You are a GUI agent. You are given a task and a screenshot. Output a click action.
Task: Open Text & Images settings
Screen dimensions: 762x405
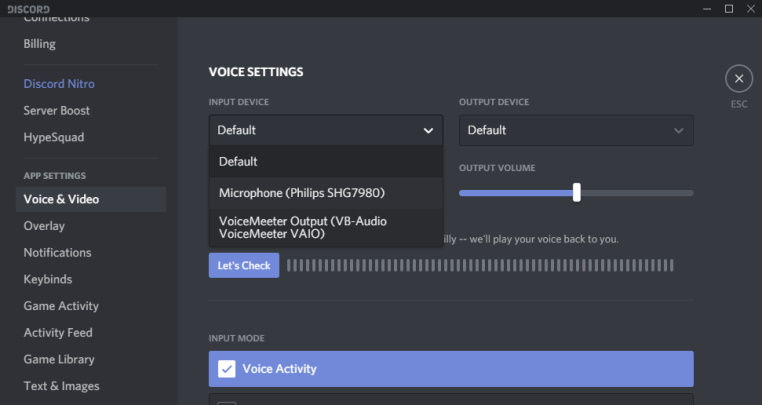click(61, 387)
